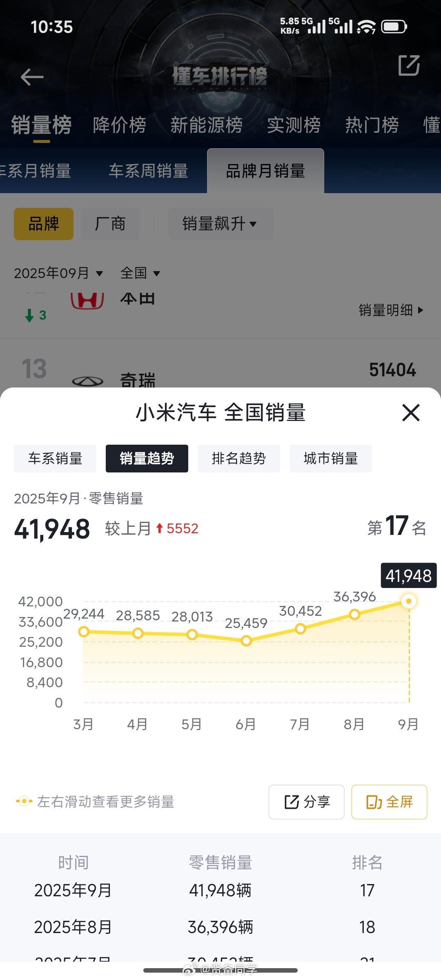Select the 车系销量 panel tab
Viewport: 441px width, 980px height.
click(x=55, y=459)
